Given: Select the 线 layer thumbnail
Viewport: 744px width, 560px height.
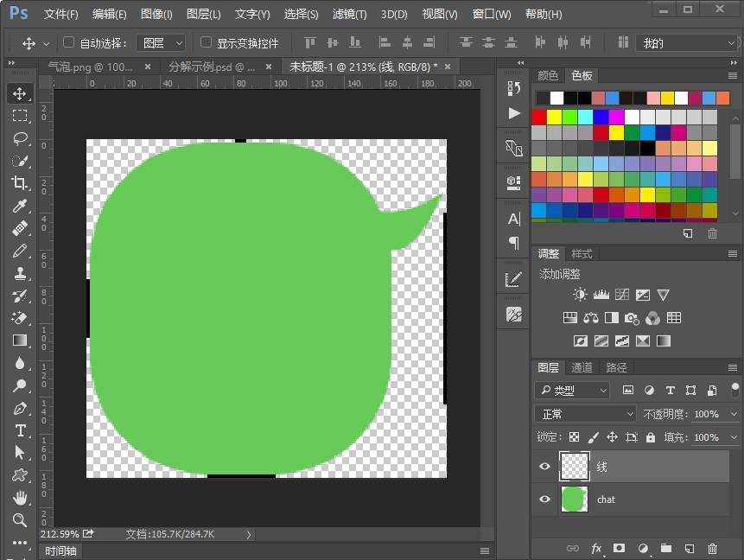Looking at the screenshot, I should point(574,467).
